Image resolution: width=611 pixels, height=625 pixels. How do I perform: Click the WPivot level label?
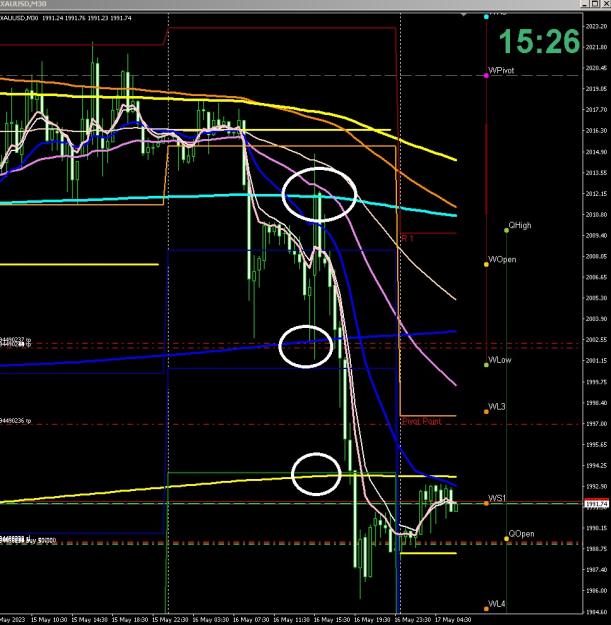(501, 71)
